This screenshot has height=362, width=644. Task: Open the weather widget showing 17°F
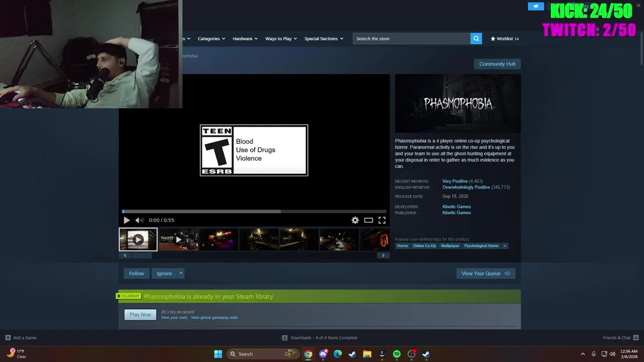pyautogui.click(x=16, y=354)
